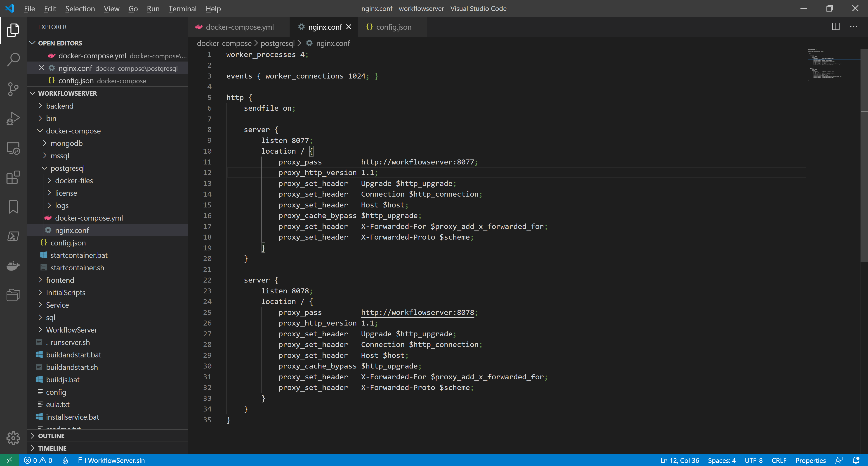Follow the http://workflowserver:8077 link
868x466 pixels.
click(417, 162)
